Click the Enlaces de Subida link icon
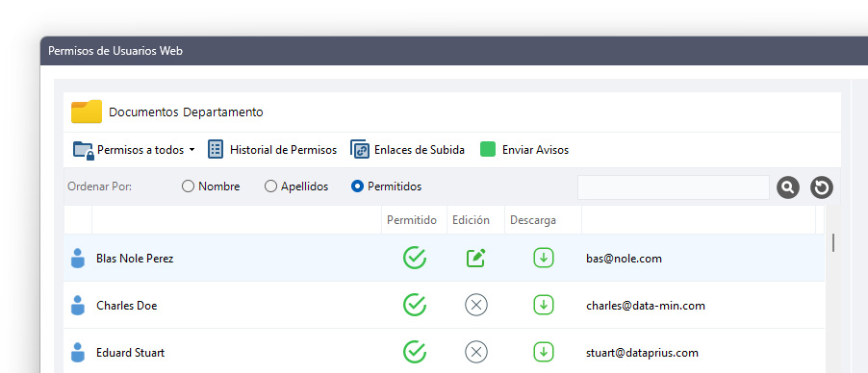Screen dimensions: 868x373 click(360, 149)
